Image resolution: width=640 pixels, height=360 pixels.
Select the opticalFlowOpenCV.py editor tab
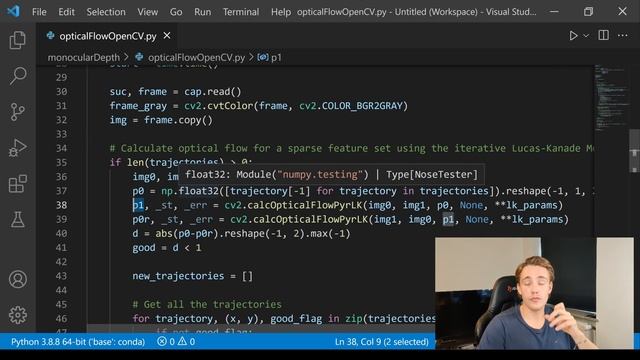(x=108, y=36)
